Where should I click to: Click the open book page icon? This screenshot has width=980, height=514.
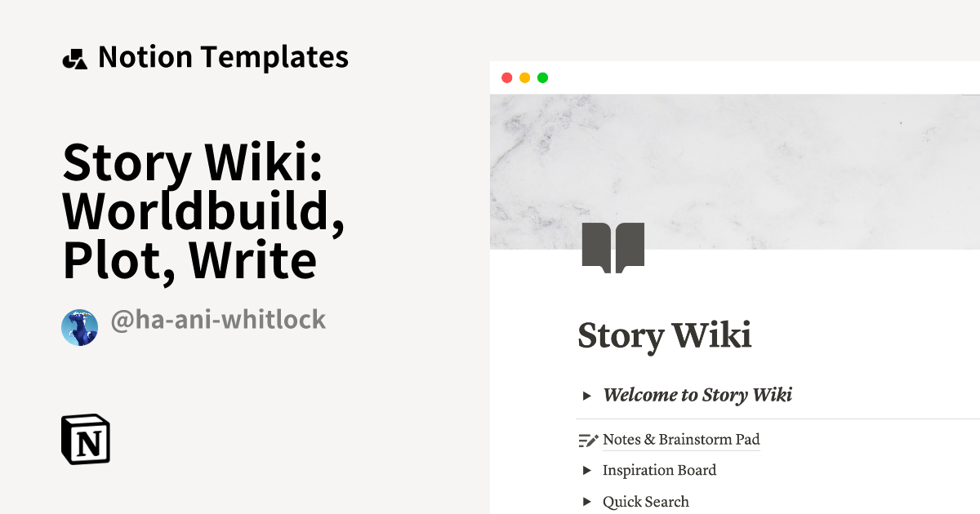click(x=613, y=247)
